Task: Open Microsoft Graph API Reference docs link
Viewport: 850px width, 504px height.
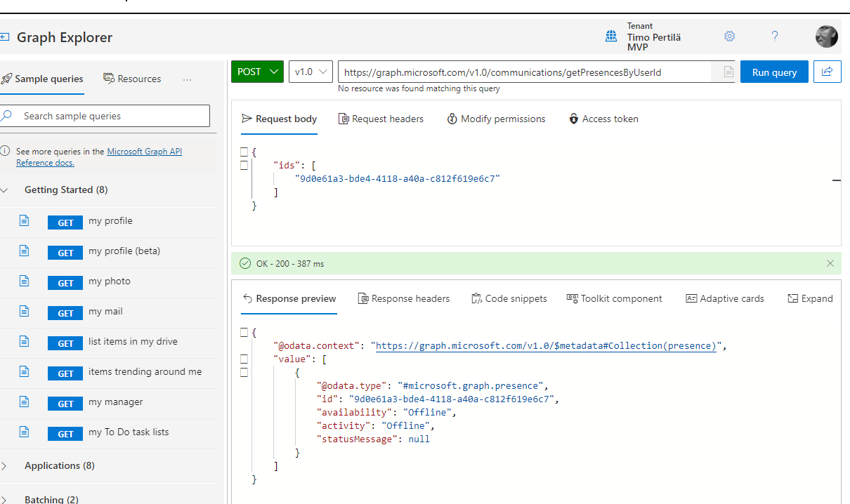Action: pyautogui.click(x=144, y=152)
